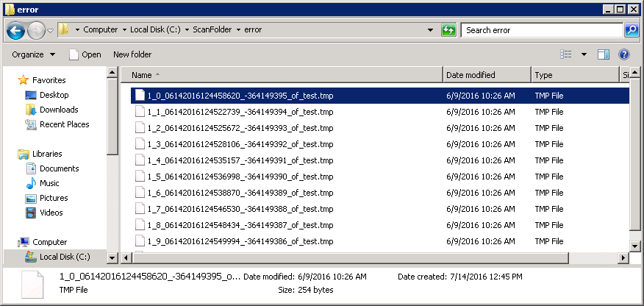The image size is (644, 306).
Task: Click inside the Search error field
Action: pyautogui.click(x=540, y=30)
